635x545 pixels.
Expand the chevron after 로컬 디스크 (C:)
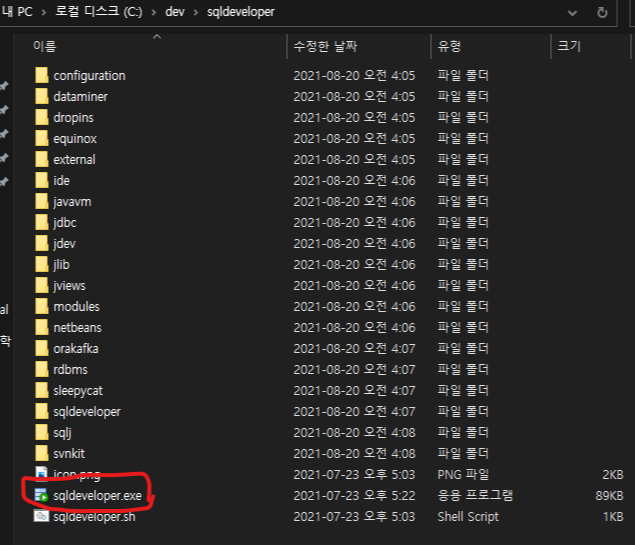[x=154, y=13]
